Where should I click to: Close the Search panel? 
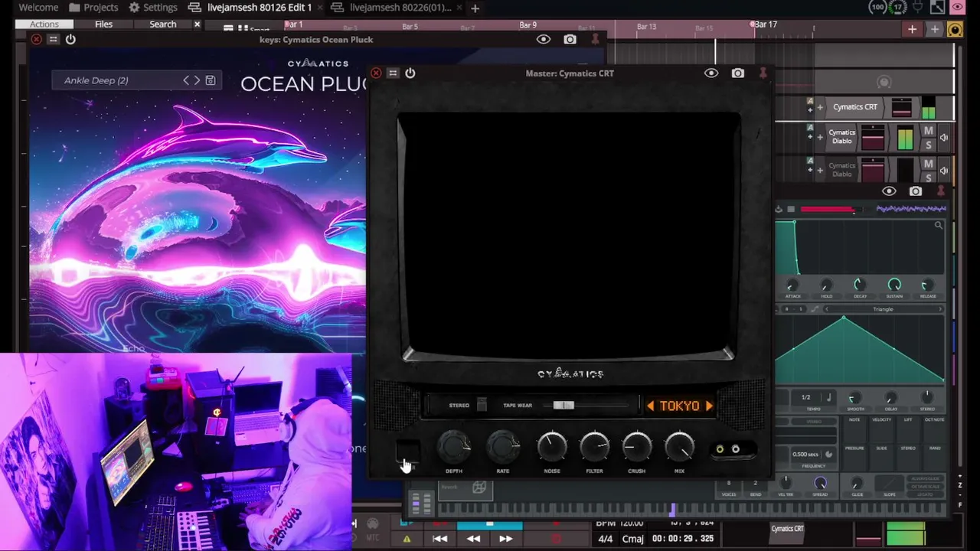tap(197, 24)
